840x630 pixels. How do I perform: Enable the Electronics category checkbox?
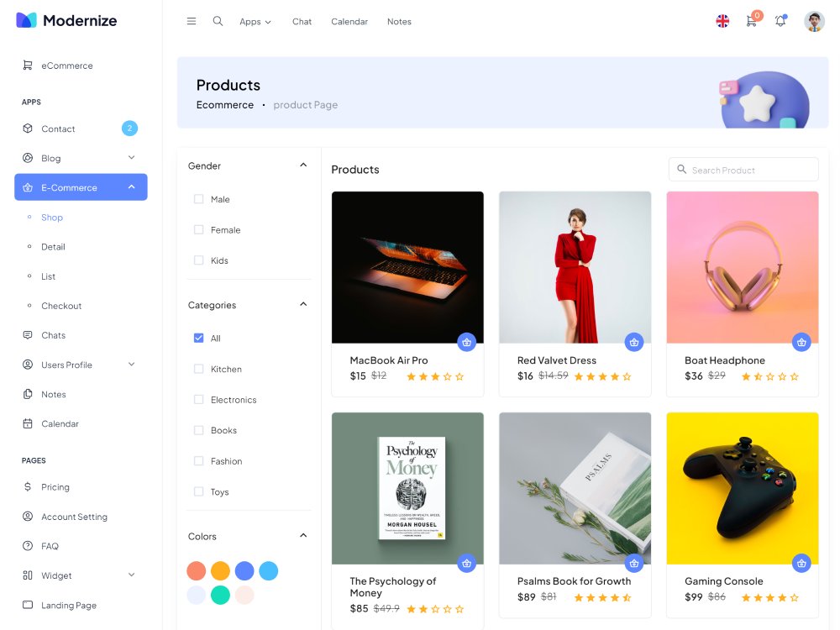(x=199, y=400)
